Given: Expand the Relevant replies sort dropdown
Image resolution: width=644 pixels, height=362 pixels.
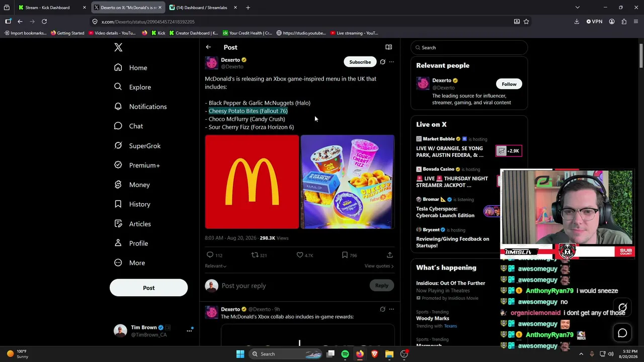Looking at the screenshot, I should pos(215,266).
